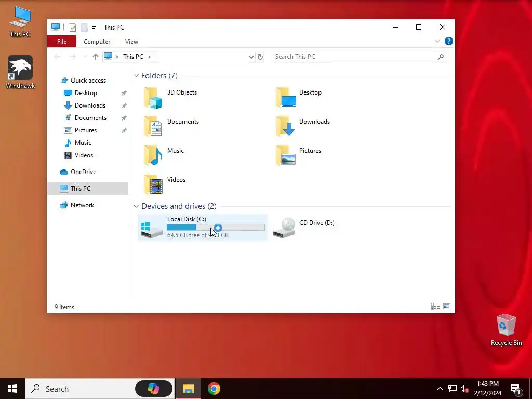The width and height of the screenshot is (532, 399).
Task: Select the Downloads folder in Folders group
Action: click(x=286, y=126)
